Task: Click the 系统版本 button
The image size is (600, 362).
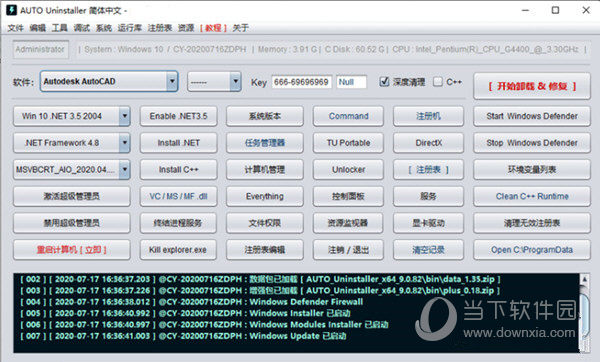Action: [265, 116]
